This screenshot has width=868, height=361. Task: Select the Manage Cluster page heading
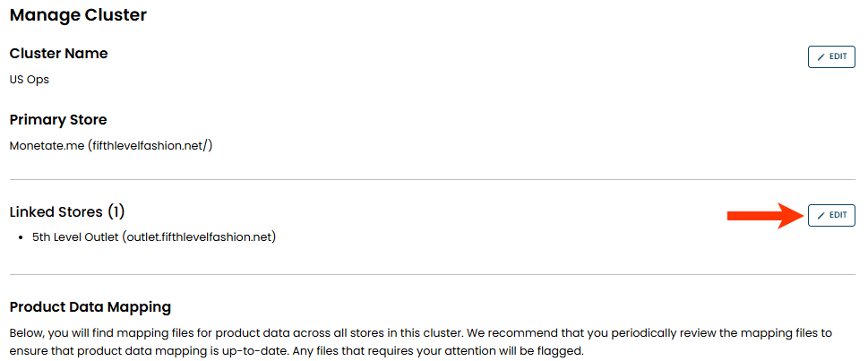78,15
